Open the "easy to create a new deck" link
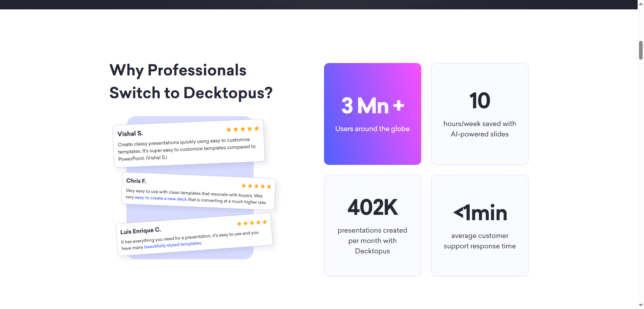The image size is (644, 309). tap(161, 198)
